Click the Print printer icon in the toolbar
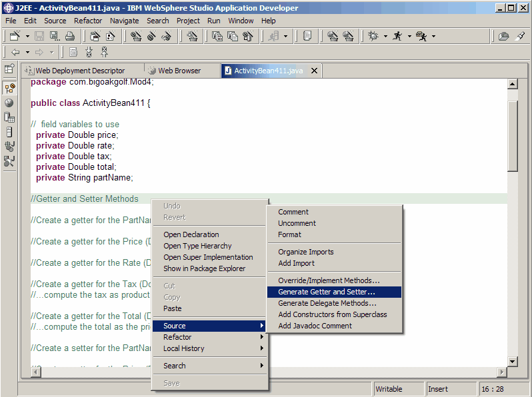Viewport: 532px width, 397px height. [x=70, y=35]
